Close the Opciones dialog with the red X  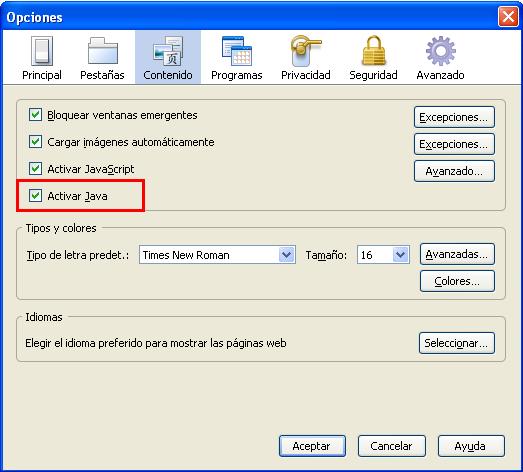pos(508,16)
